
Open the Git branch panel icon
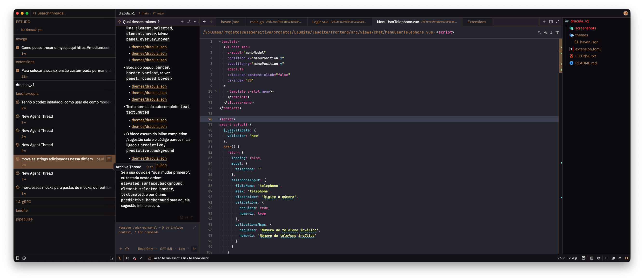pyautogui.click(x=620, y=258)
